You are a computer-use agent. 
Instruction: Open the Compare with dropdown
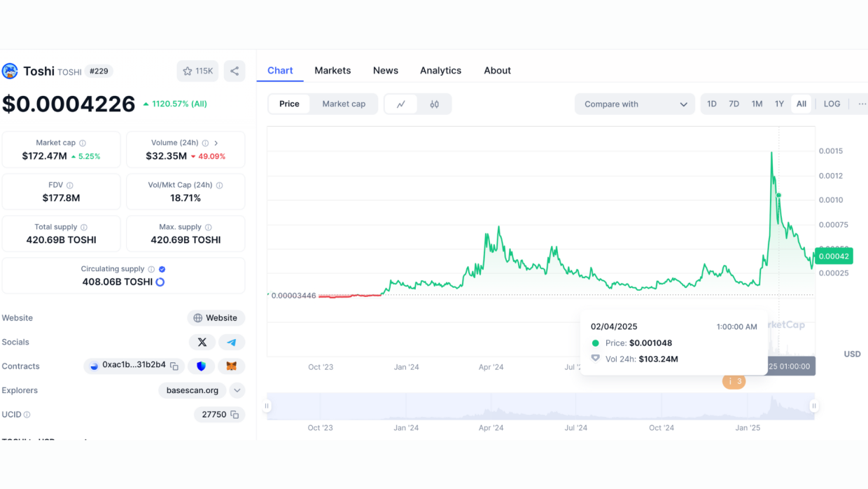pos(635,104)
